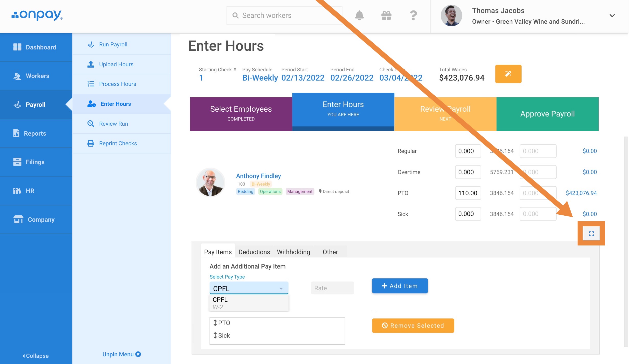Image resolution: width=629 pixels, height=364 pixels.
Task: Click the Remove Selected button
Action: [413, 326]
